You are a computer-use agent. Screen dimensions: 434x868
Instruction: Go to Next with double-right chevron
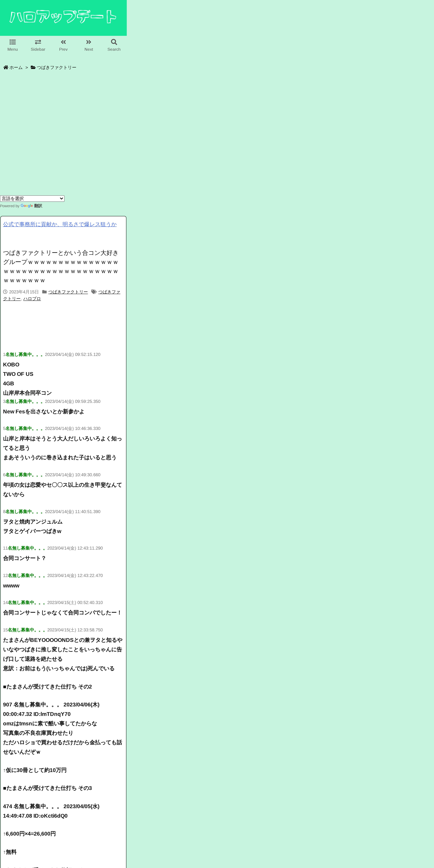(x=89, y=42)
